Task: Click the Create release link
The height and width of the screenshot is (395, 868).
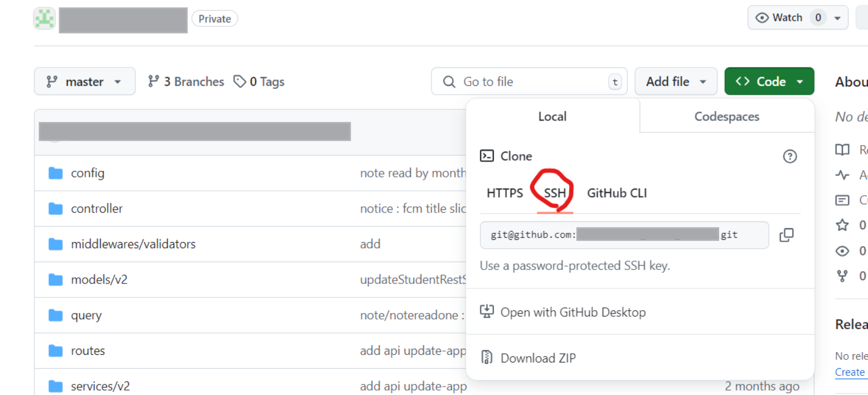Action: coord(851,372)
